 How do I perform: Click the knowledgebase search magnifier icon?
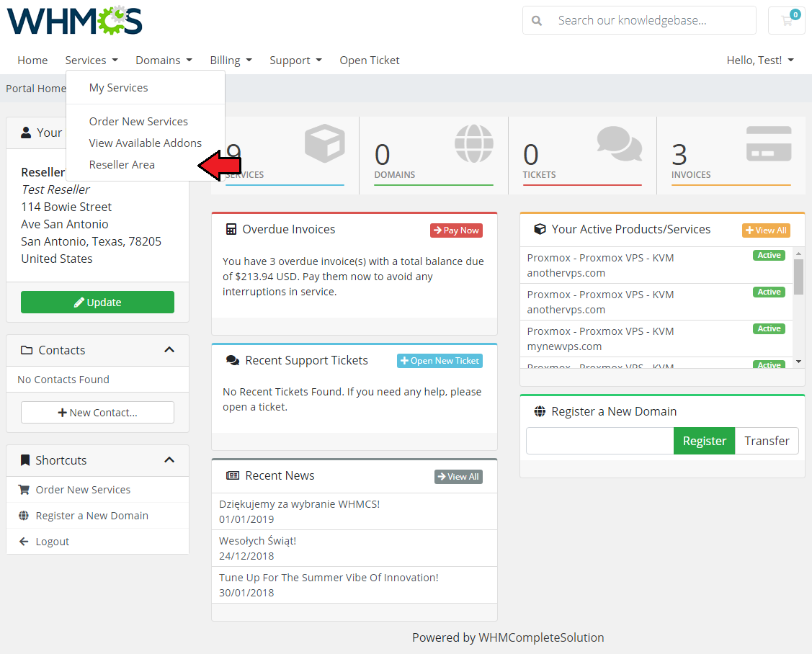537,21
